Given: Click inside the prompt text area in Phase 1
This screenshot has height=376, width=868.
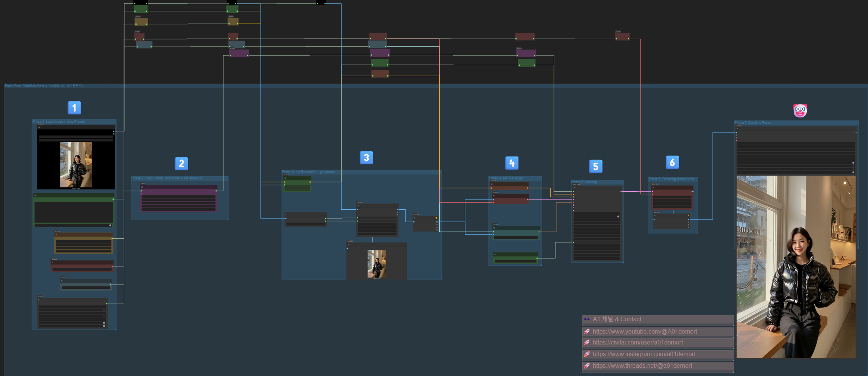Looking at the screenshot, I should pos(74,212).
